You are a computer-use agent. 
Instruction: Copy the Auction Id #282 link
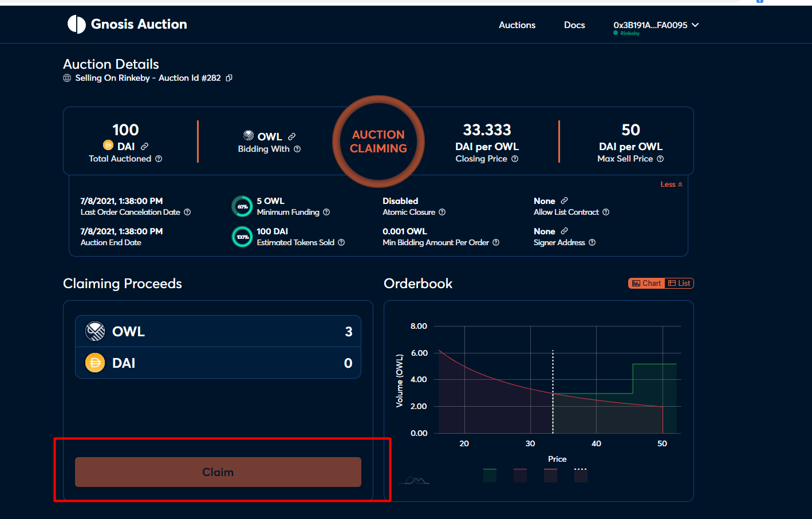click(229, 78)
